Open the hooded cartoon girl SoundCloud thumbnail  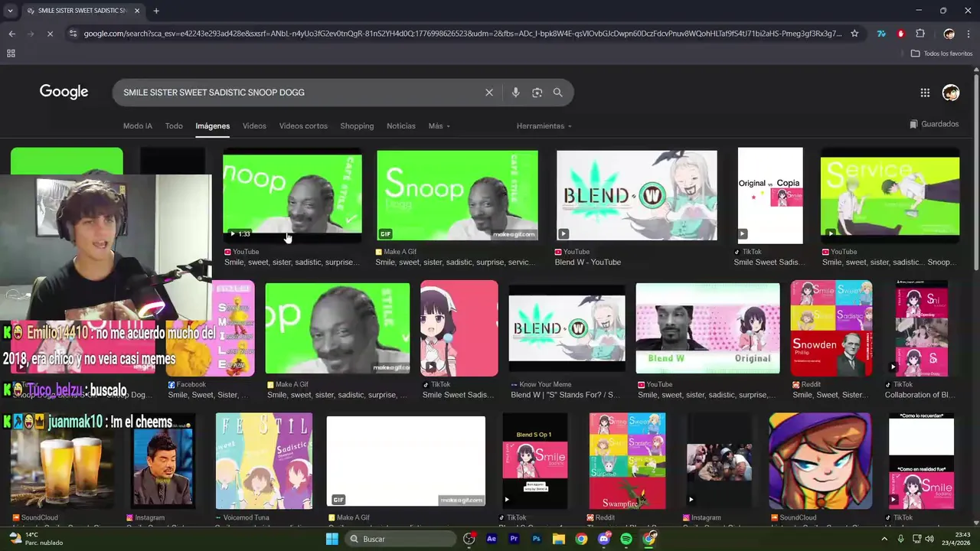pyautogui.click(x=820, y=461)
